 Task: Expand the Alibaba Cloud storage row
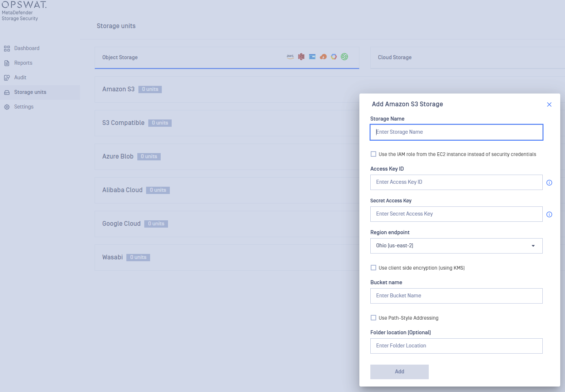[227, 190]
